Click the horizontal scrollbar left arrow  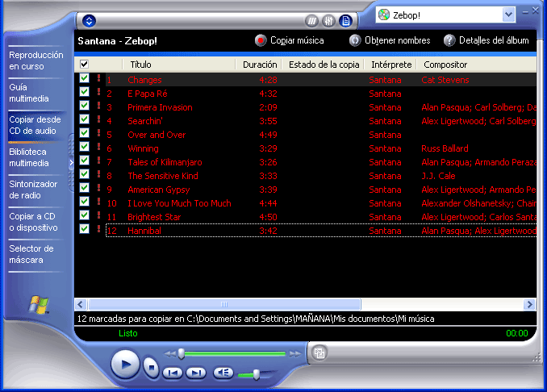tap(81, 304)
